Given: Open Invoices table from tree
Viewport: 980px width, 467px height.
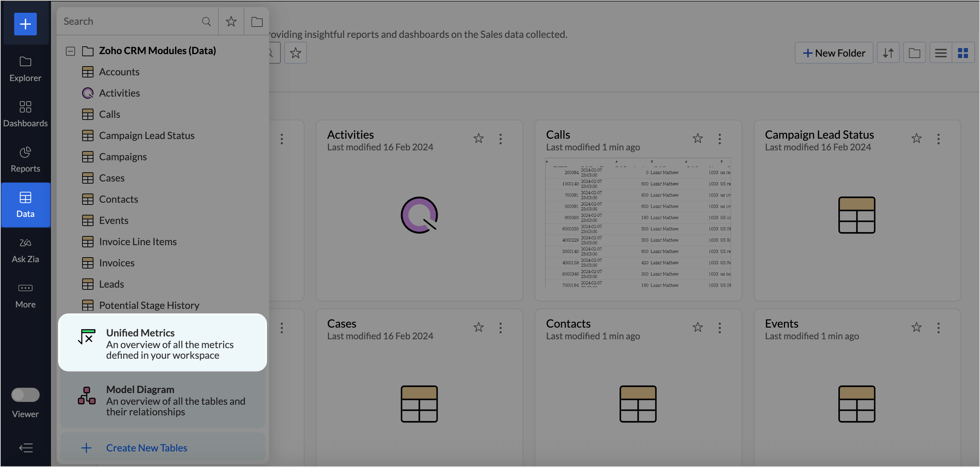Looking at the screenshot, I should pos(116,263).
